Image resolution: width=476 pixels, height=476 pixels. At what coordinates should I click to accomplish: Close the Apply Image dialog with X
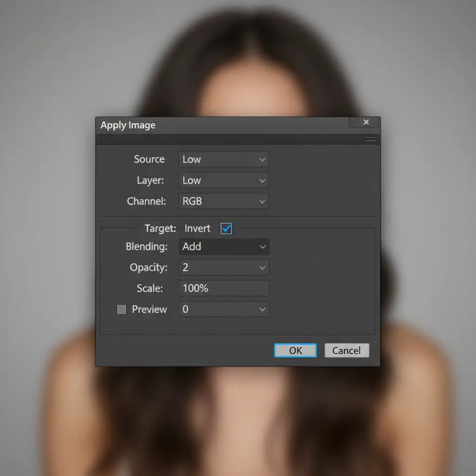(366, 122)
